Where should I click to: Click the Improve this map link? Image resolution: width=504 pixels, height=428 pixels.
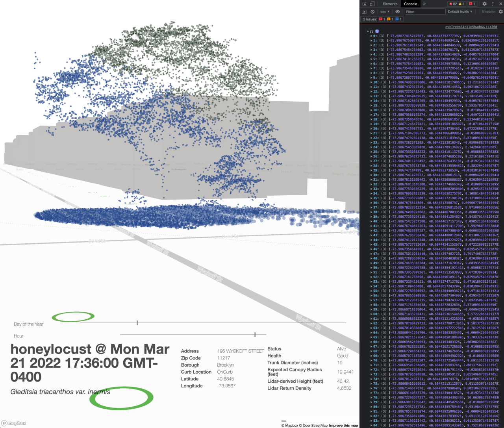tap(343, 426)
